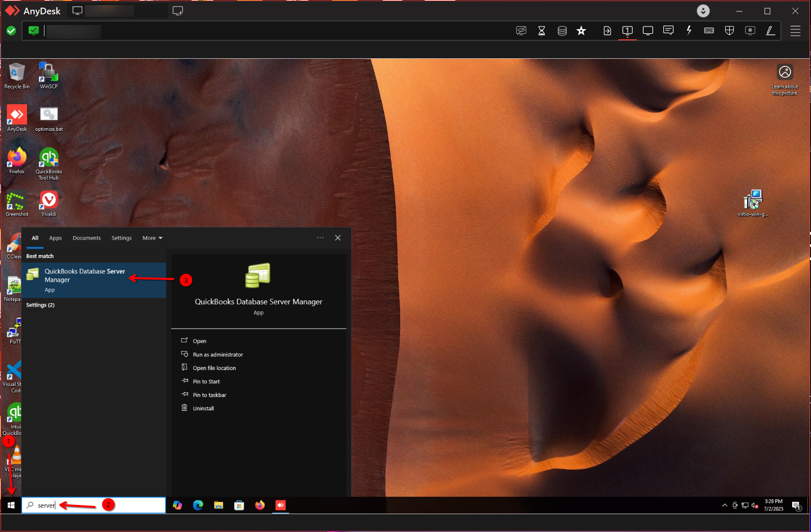811x532 pixels.
Task: Click the star favorite icon in AnyDesk toolbar
Action: point(581,31)
